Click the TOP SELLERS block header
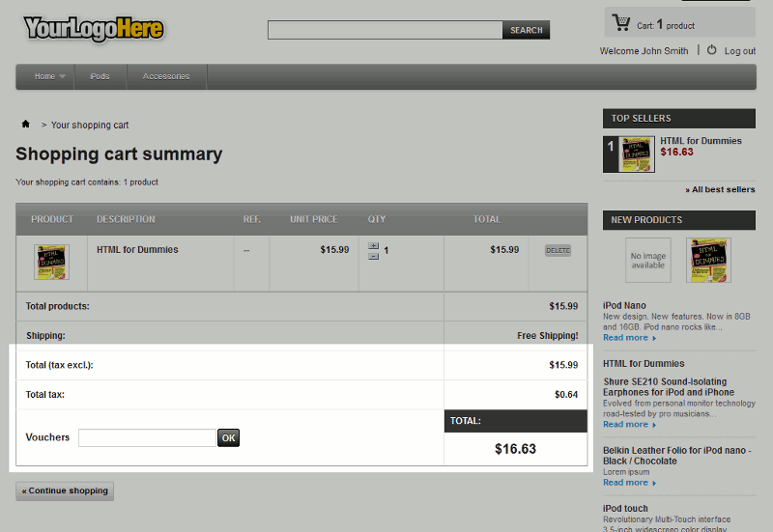Image resolution: width=773 pixels, height=532 pixels. [679, 118]
